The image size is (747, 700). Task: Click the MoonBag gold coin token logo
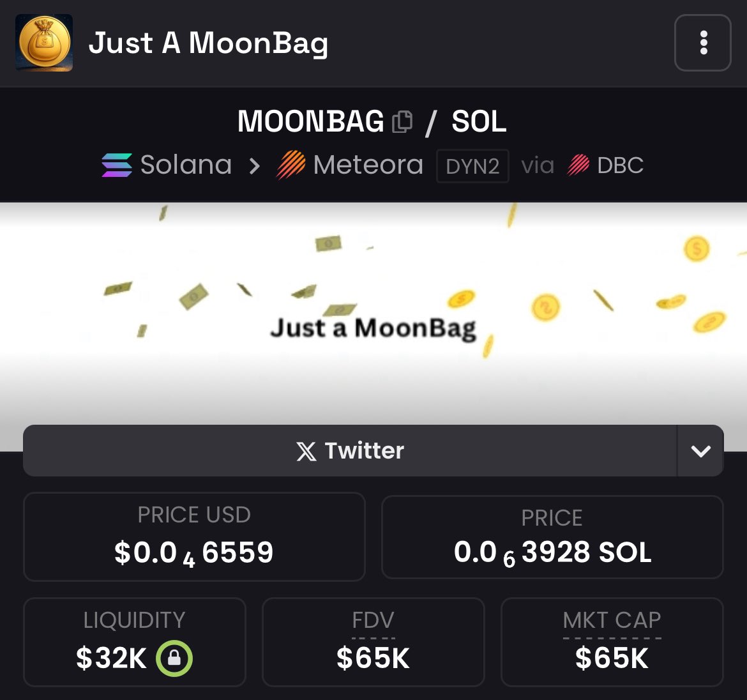(x=44, y=43)
